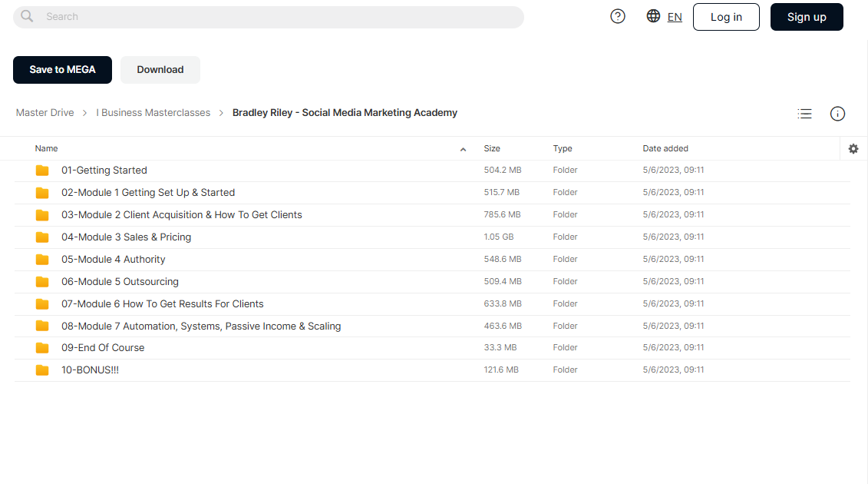Click Bradley Riley Social Media Marketing Academy breadcrumb
This screenshot has width=868, height=484.
[345, 112]
